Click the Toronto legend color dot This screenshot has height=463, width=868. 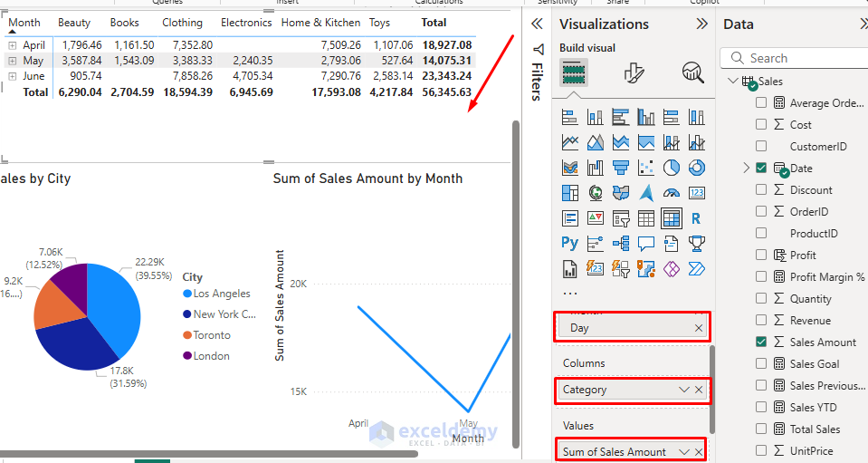click(x=187, y=335)
